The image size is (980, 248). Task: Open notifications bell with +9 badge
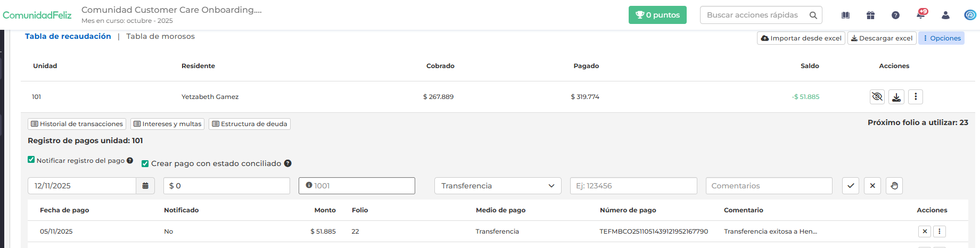point(920,15)
